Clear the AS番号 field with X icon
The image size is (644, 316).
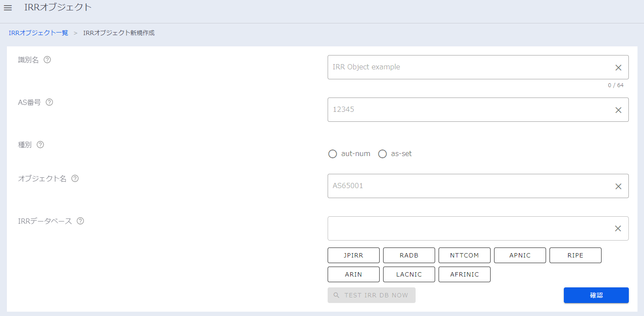tap(618, 110)
